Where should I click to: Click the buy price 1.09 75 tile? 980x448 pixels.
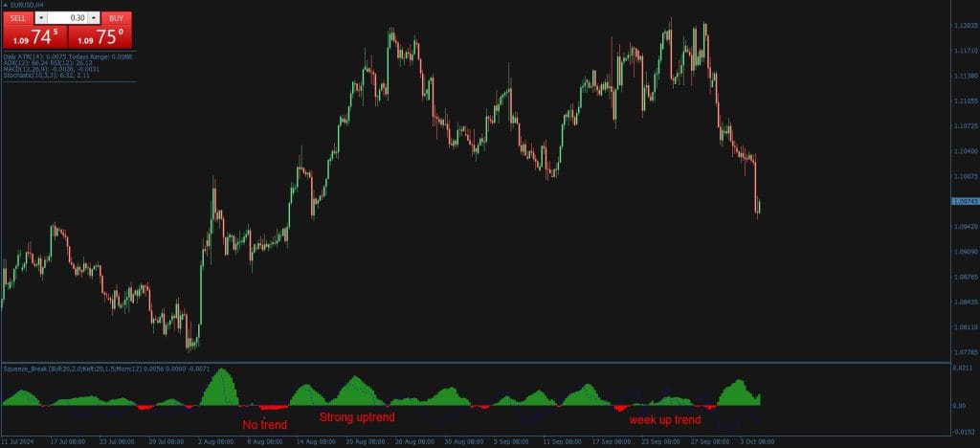coord(100,37)
